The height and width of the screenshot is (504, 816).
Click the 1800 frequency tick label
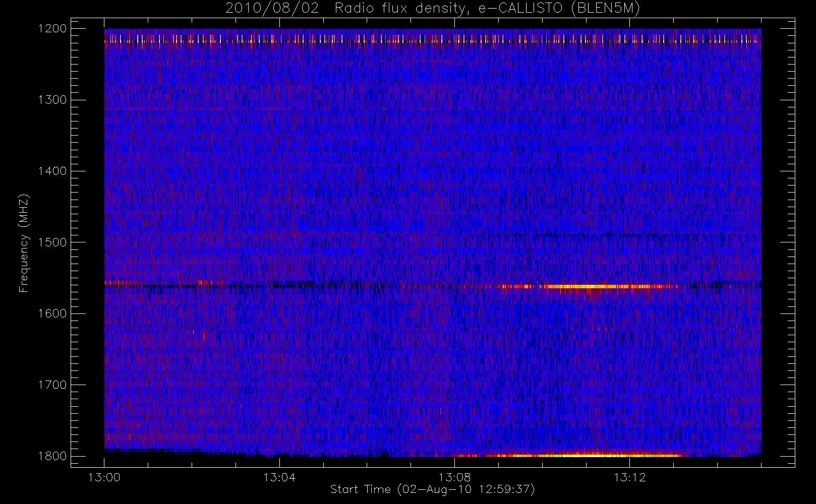click(x=52, y=456)
